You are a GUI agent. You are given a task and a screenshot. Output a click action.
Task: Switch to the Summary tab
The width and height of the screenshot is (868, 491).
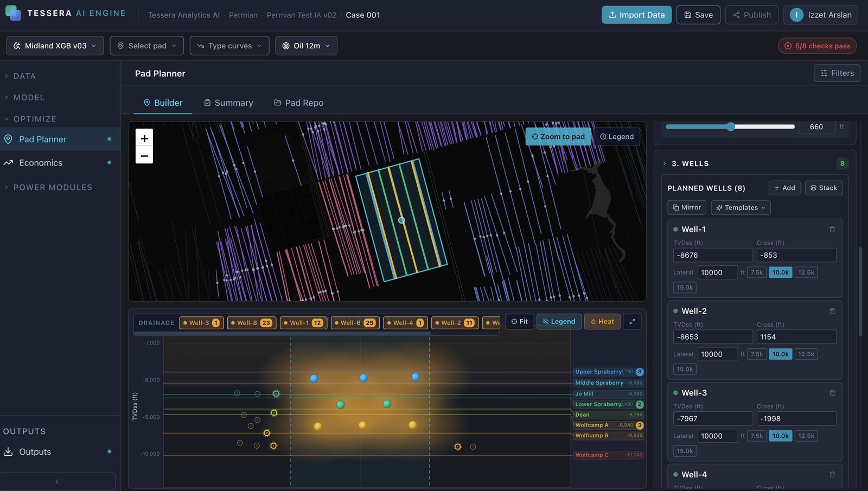point(228,103)
